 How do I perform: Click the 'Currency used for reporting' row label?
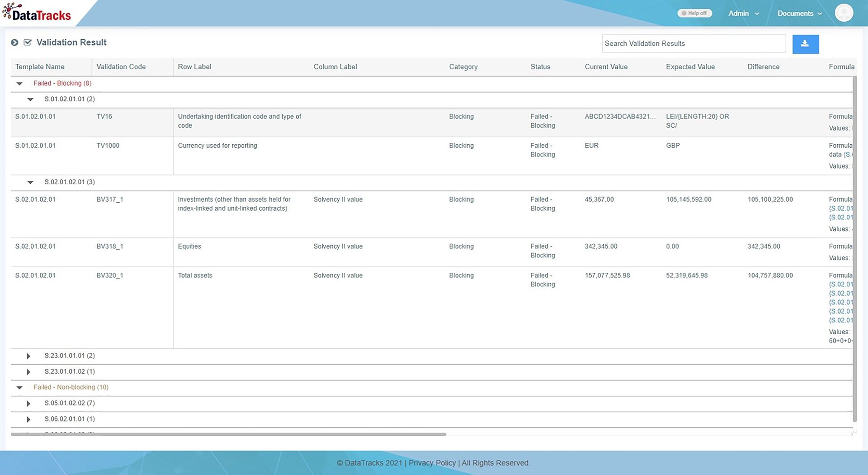(x=217, y=145)
